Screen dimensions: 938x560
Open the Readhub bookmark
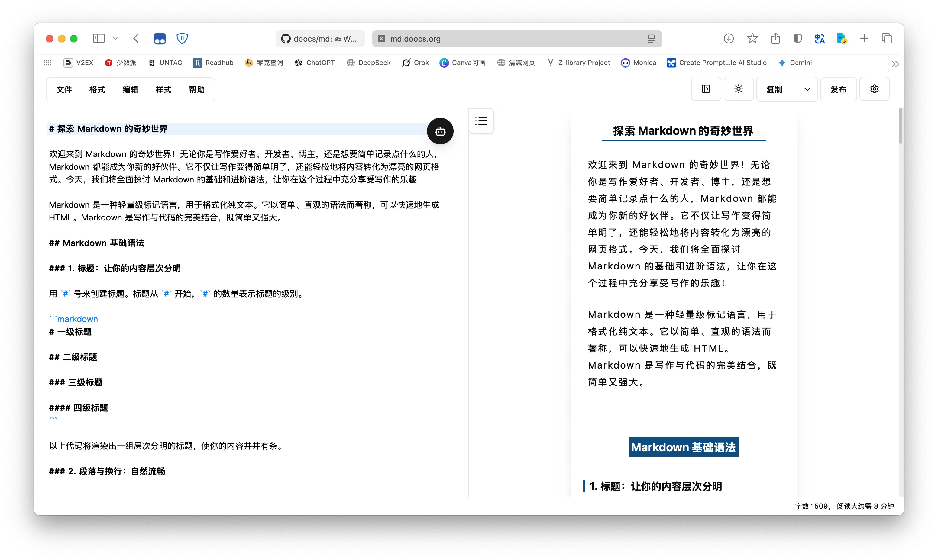click(213, 63)
